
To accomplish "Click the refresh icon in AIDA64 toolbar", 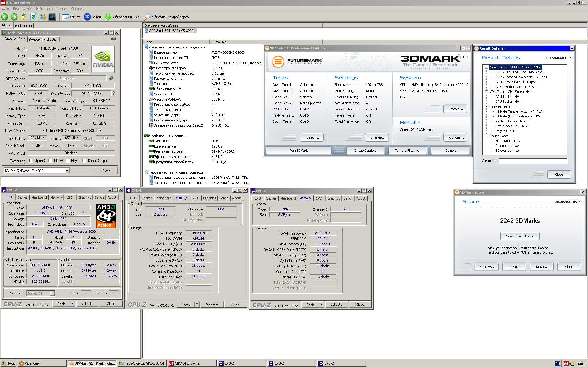I will click(x=33, y=17).
